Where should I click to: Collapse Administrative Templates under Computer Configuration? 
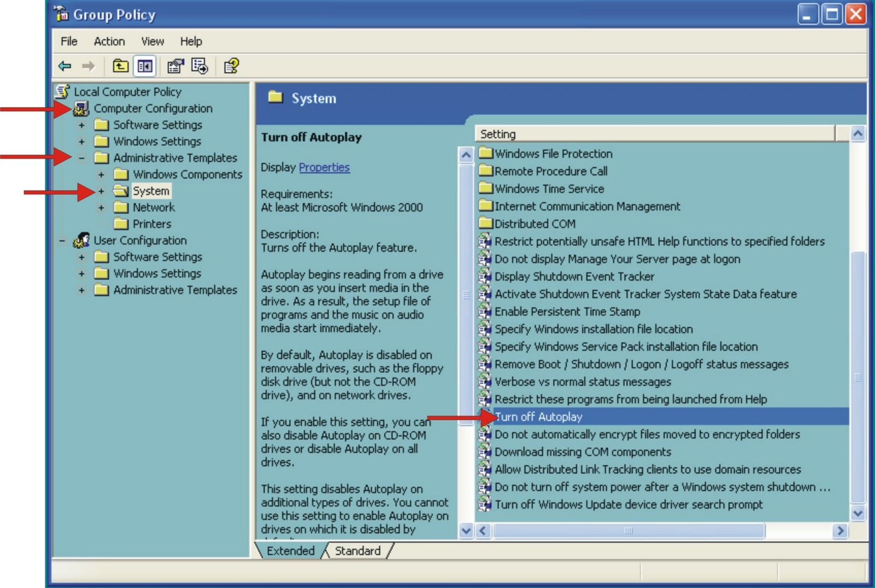(82, 158)
